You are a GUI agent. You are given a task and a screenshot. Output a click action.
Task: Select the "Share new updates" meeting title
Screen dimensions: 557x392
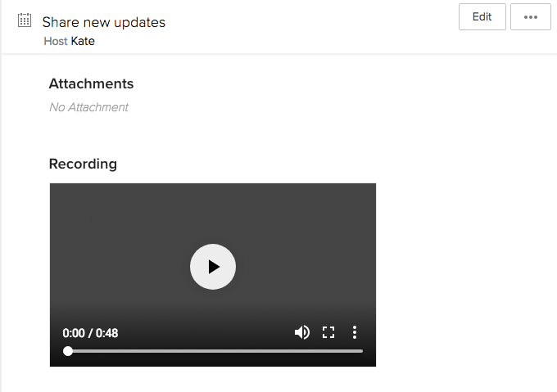[x=104, y=22]
